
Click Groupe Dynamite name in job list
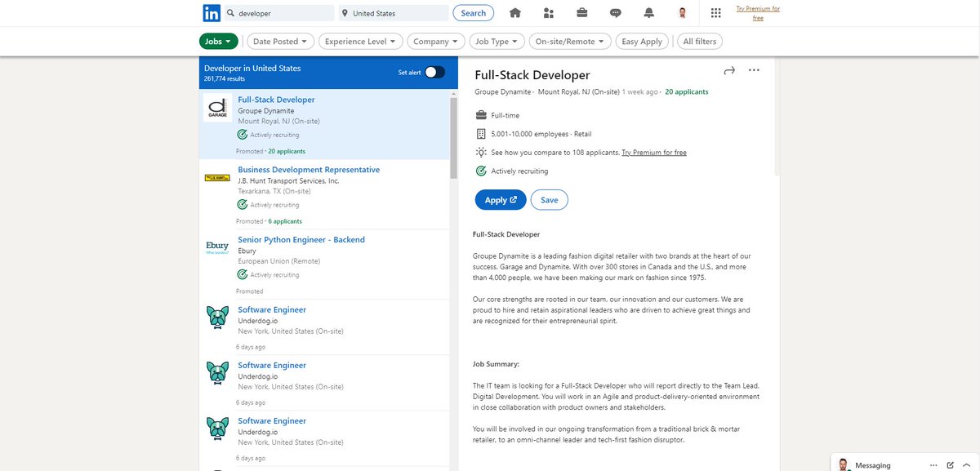[x=266, y=111]
